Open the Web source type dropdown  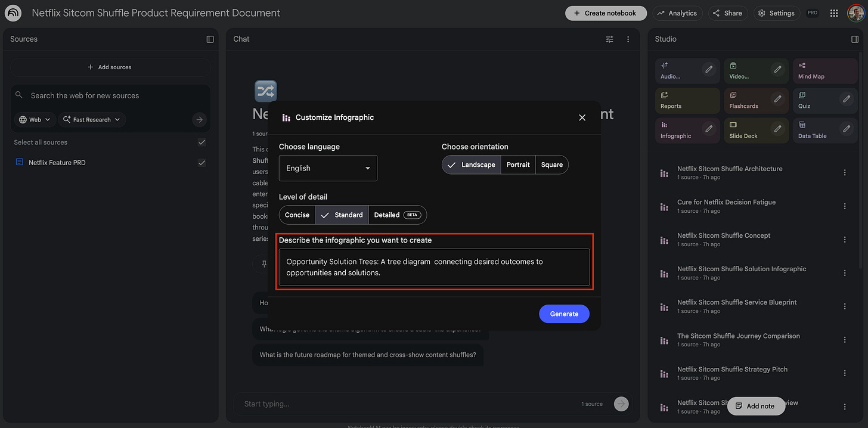point(35,120)
